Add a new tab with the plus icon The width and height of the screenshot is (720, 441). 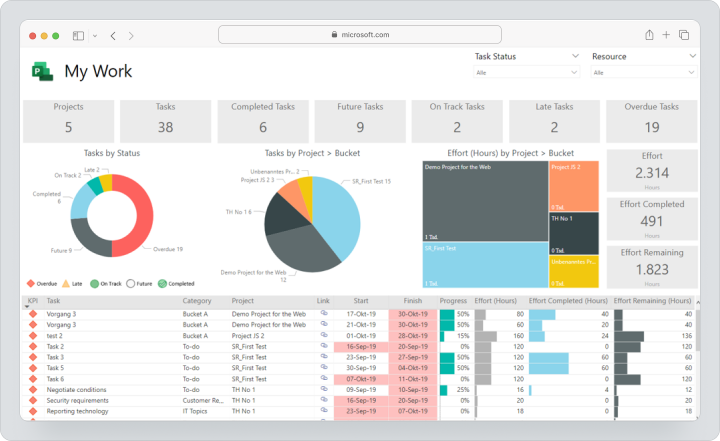666,34
